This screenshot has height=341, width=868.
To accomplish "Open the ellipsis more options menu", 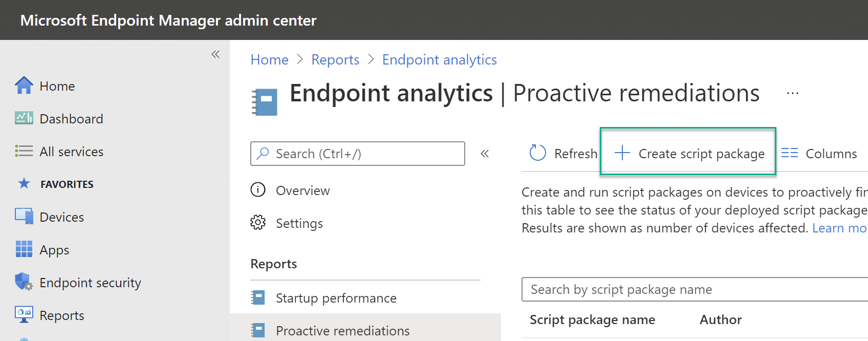I will (792, 94).
